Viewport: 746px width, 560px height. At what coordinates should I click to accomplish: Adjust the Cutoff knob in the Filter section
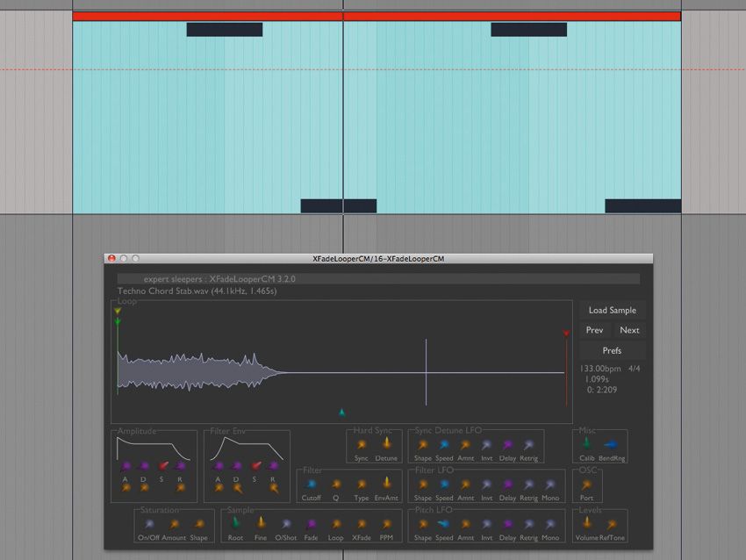(310, 485)
